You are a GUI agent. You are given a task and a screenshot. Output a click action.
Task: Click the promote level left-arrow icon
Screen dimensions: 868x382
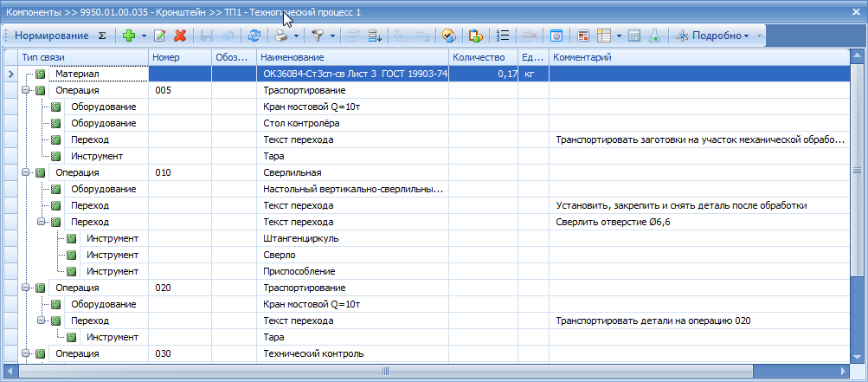(x=402, y=36)
